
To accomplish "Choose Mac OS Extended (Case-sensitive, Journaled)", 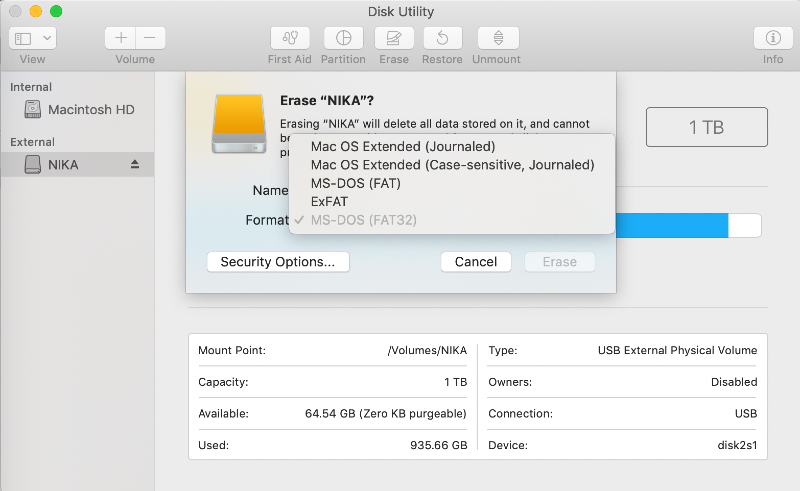I will click(452, 165).
